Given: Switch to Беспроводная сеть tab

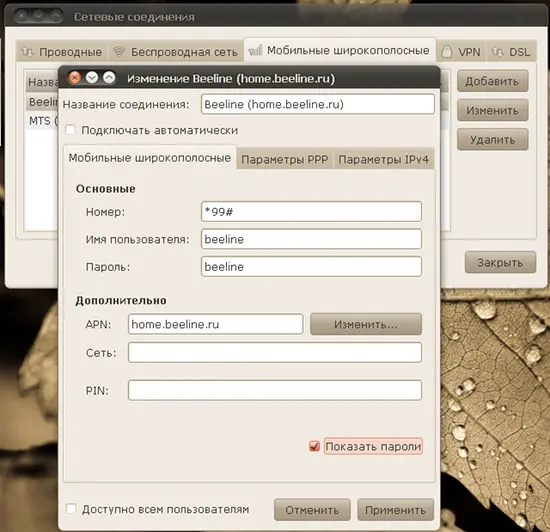Looking at the screenshot, I should pyautogui.click(x=176, y=52).
